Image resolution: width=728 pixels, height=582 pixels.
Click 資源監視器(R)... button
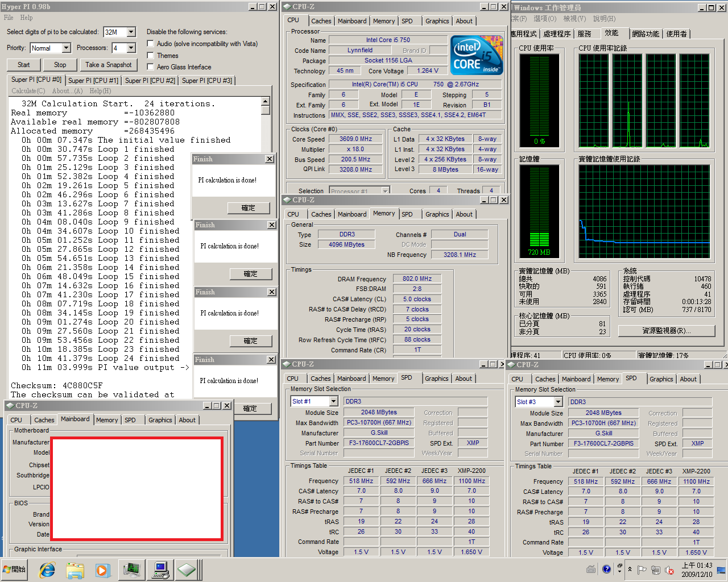[667, 331]
